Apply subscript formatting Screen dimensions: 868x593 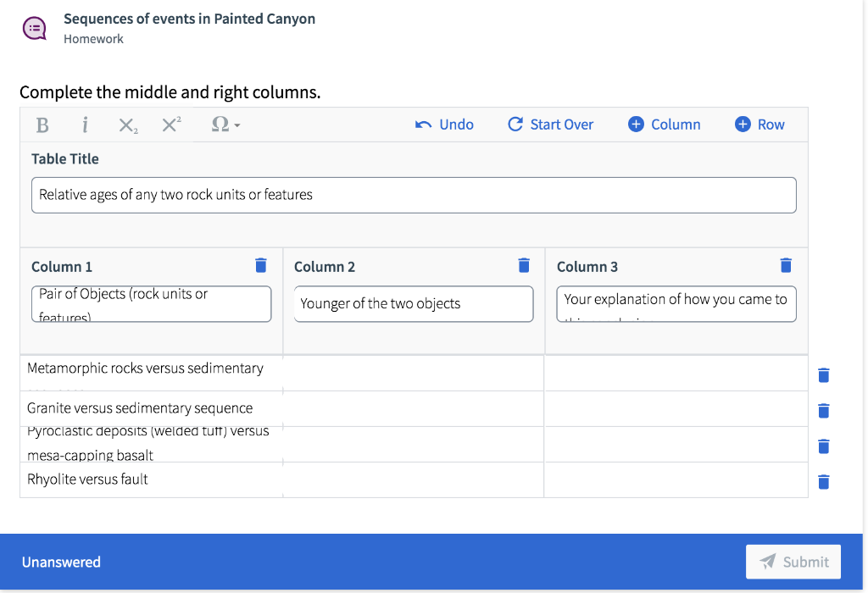(128, 125)
